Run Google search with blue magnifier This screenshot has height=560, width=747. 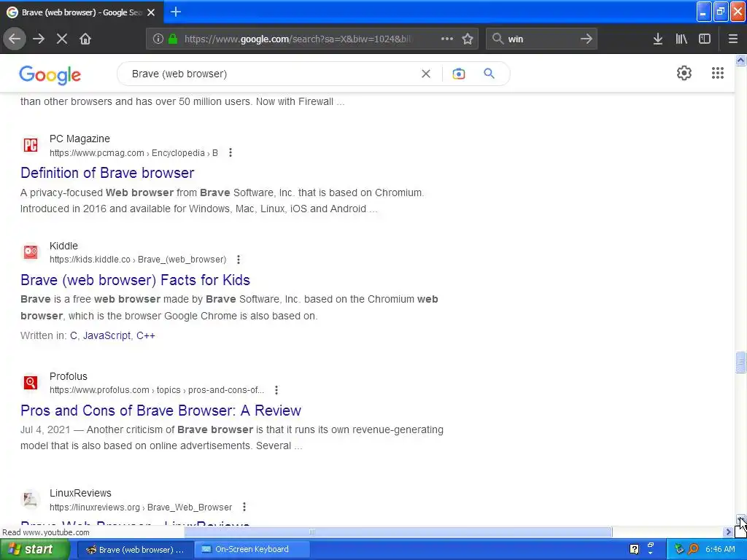[x=489, y=74]
